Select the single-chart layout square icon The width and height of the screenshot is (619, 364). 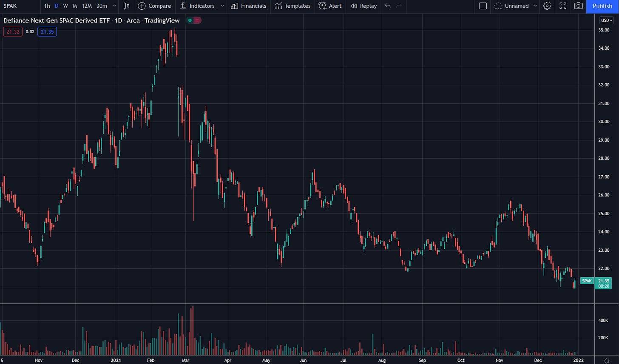(483, 6)
